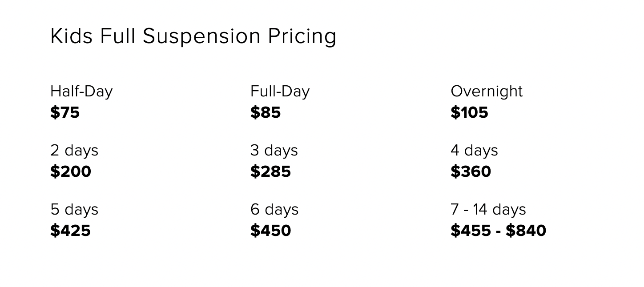This screenshot has height=287, width=644.
Task: Click the Kids Full Suspension Pricing heading
Action: click(193, 36)
